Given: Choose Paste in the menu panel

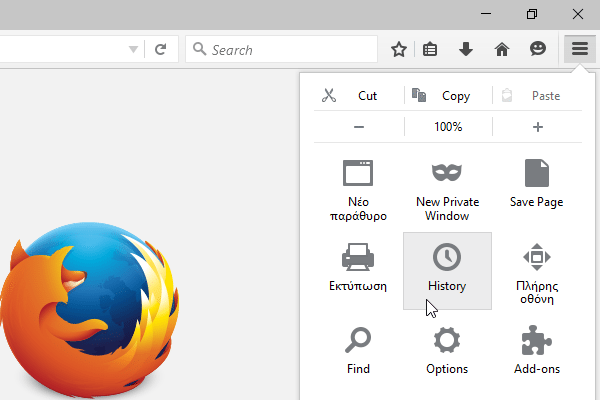Looking at the screenshot, I should tap(537, 95).
